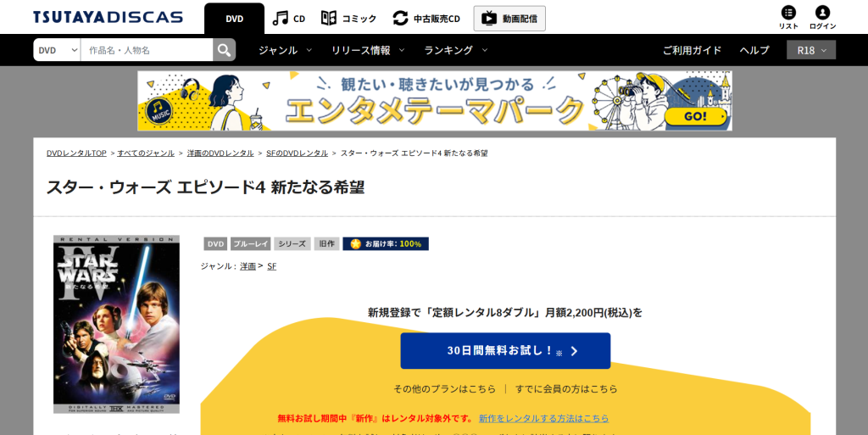Switch to the CD tab
868x435 pixels.
(x=289, y=19)
